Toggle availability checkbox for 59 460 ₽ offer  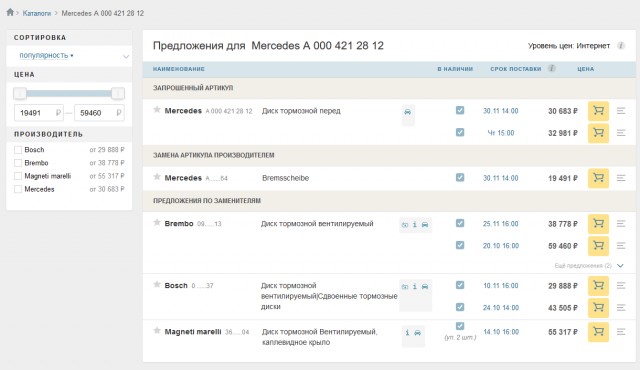point(460,245)
